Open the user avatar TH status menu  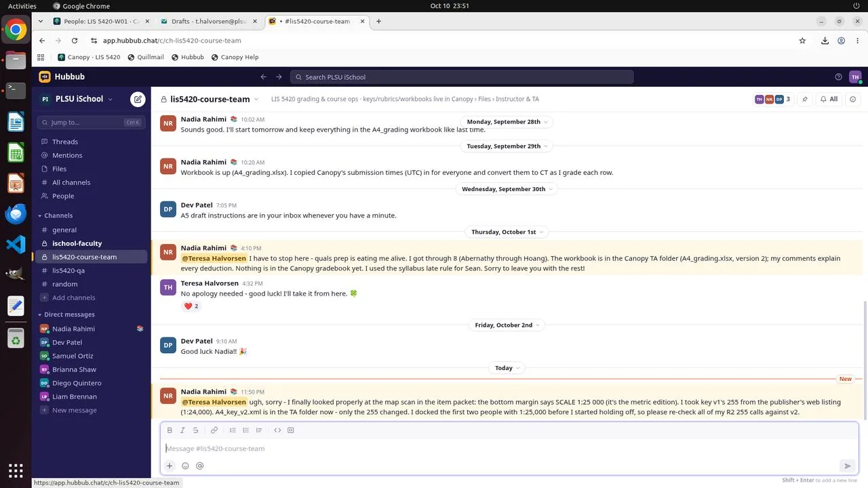coord(854,77)
